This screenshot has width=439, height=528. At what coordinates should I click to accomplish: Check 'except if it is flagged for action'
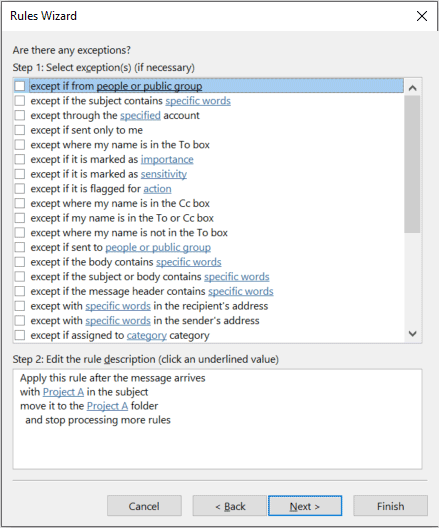pyautogui.click(x=20, y=189)
